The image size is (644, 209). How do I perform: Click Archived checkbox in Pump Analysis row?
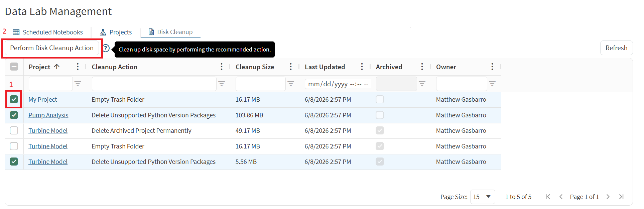tap(380, 115)
